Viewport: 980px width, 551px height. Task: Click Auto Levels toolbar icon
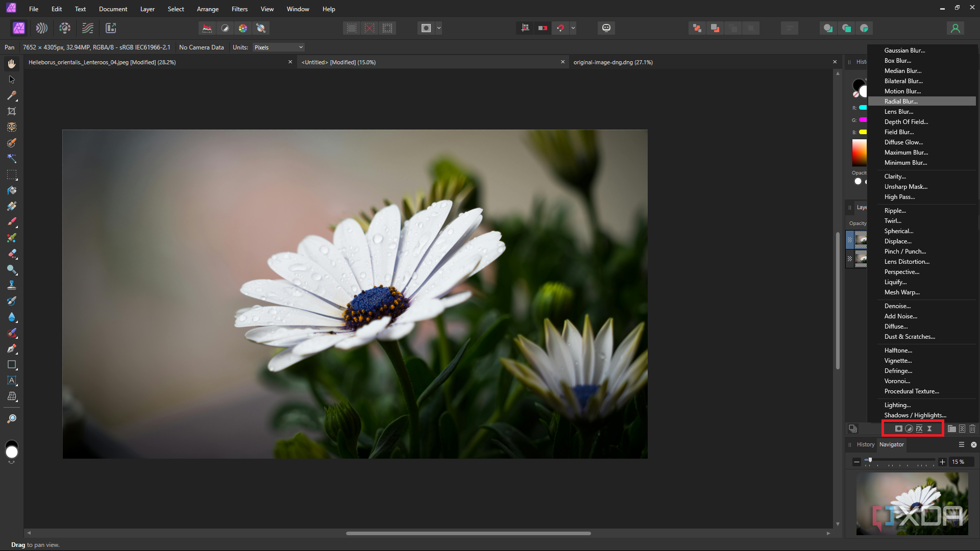coord(207,28)
